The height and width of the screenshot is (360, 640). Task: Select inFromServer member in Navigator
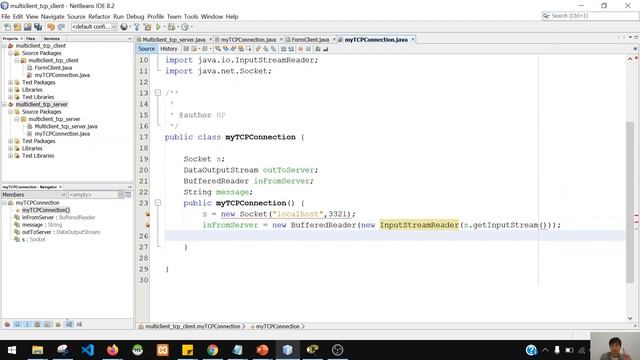tap(58, 218)
